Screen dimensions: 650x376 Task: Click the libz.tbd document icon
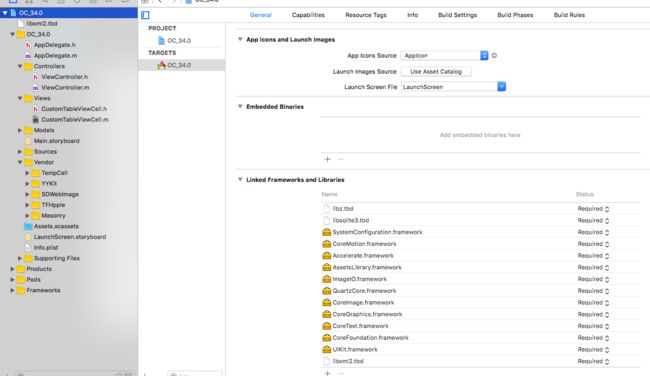[327, 209]
